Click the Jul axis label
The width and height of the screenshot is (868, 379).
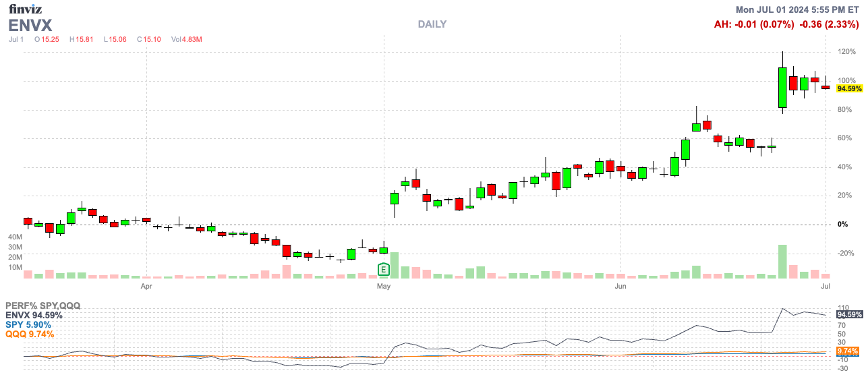(826, 287)
